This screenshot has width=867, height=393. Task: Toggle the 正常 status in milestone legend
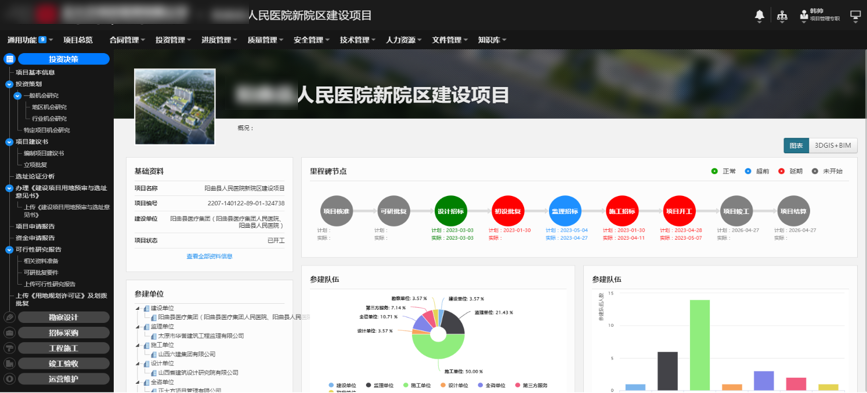click(x=723, y=171)
